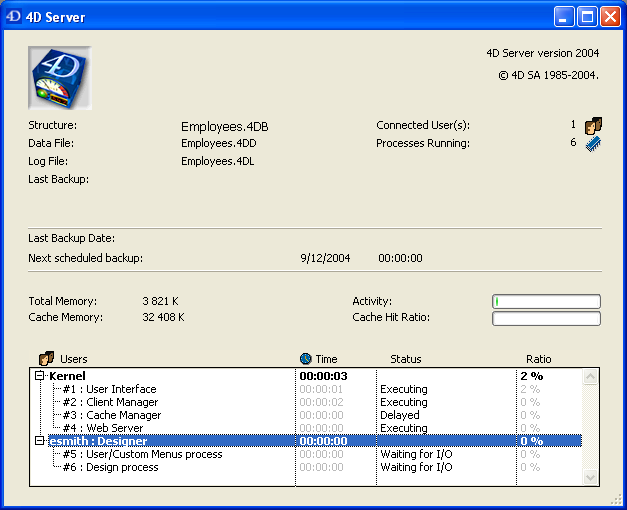Click the Activity progress bar
This screenshot has width=627, height=510.
pos(546,301)
